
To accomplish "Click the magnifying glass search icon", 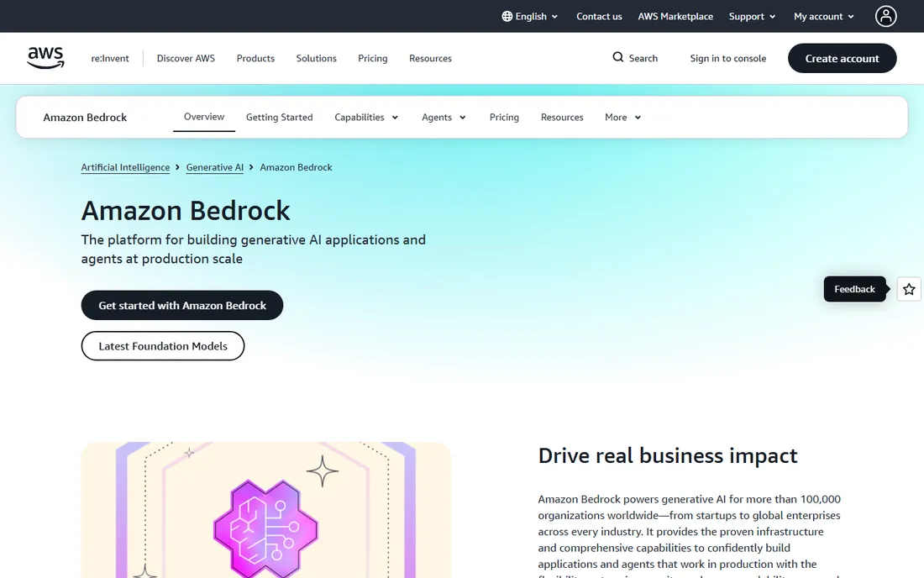I will (x=617, y=57).
